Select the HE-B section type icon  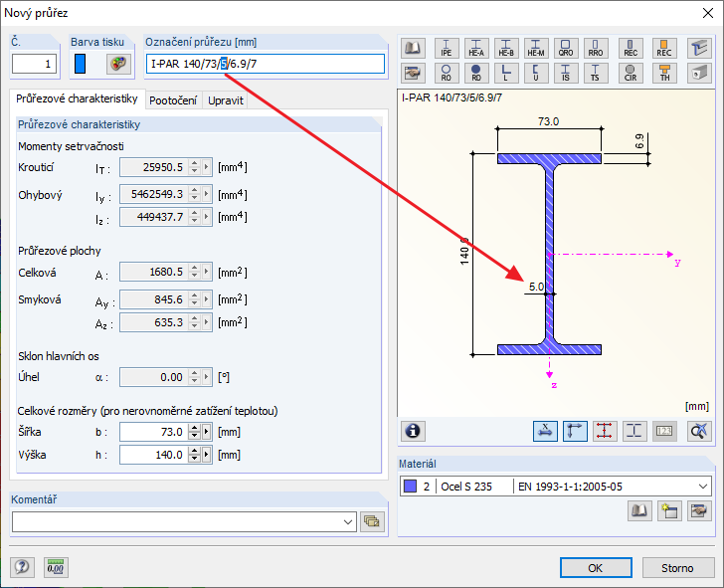[x=506, y=48]
